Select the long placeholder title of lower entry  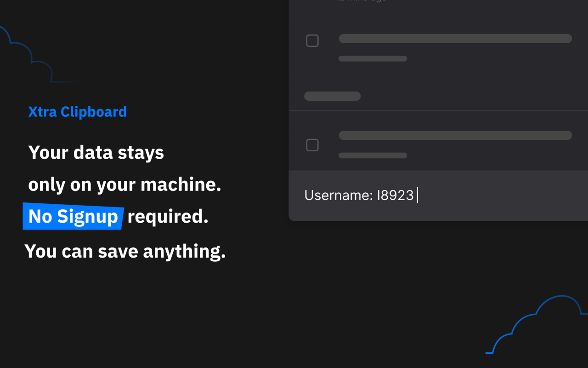pos(455,135)
